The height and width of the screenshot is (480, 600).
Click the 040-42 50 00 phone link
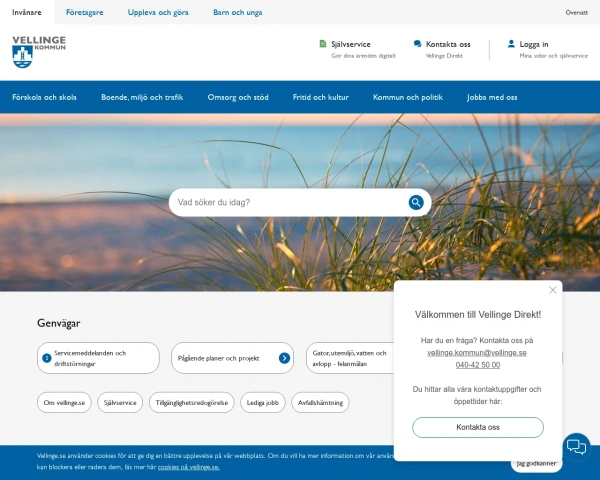point(478,365)
